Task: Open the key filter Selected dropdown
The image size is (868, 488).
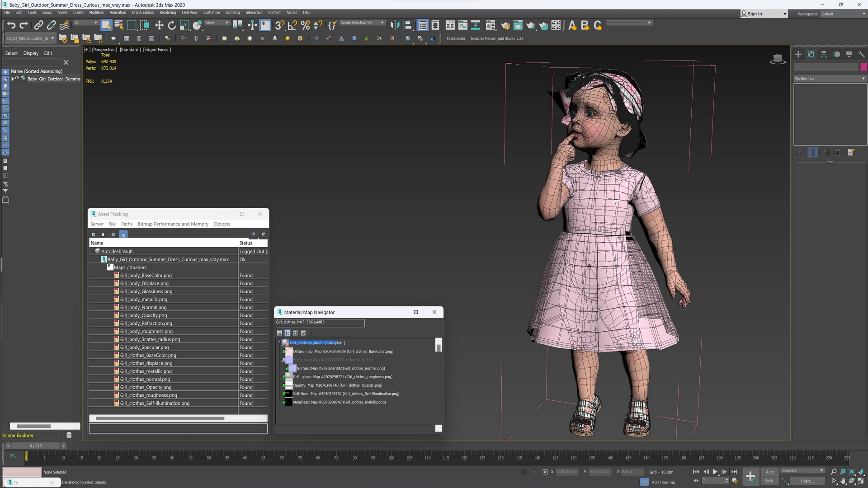Action: (x=802, y=471)
